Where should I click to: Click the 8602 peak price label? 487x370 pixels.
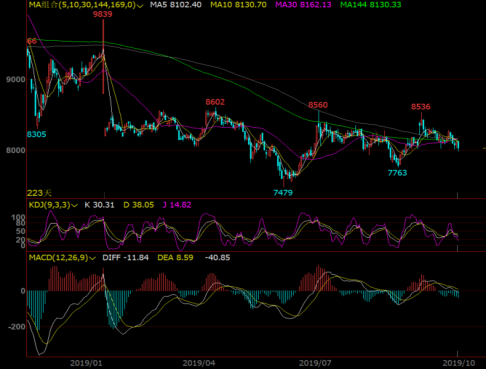[215, 102]
